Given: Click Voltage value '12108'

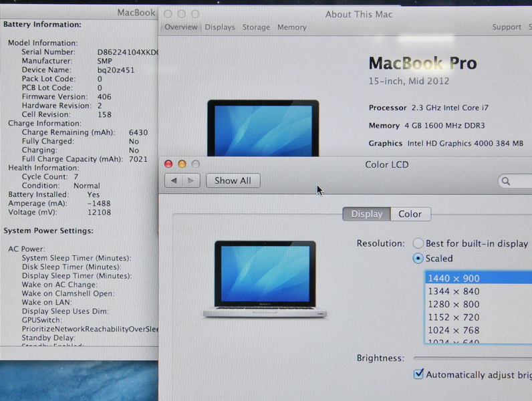Looking at the screenshot, I should [99, 213].
